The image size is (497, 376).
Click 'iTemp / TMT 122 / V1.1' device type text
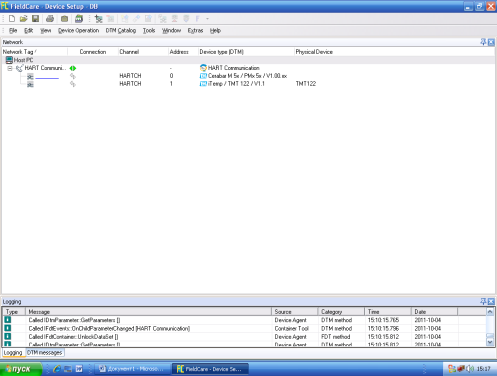236,84
